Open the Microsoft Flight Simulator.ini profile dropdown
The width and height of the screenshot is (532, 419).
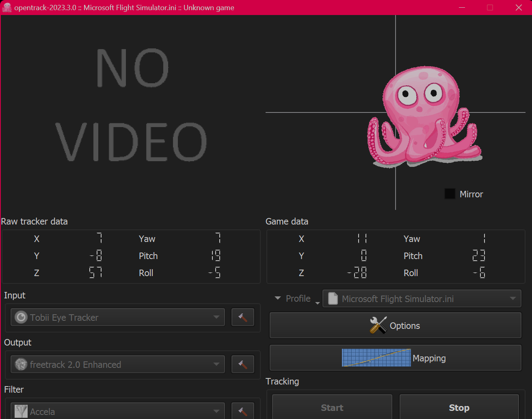click(513, 299)
